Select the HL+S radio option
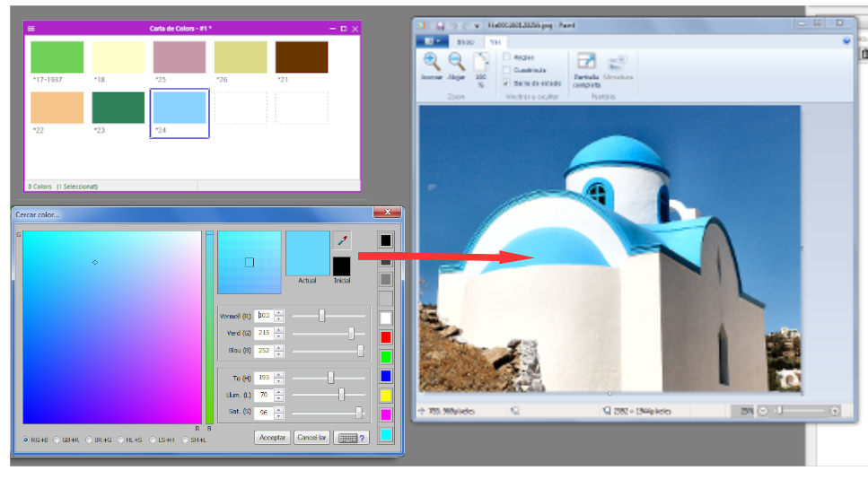 tap(120, 440)
